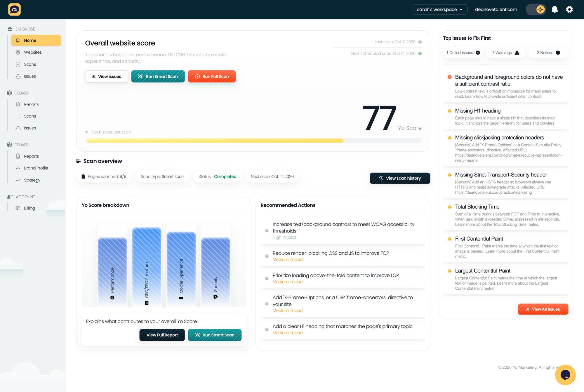Click View All Issues button
The width and height of the screenshot is (584, 392).
point(543,309)
